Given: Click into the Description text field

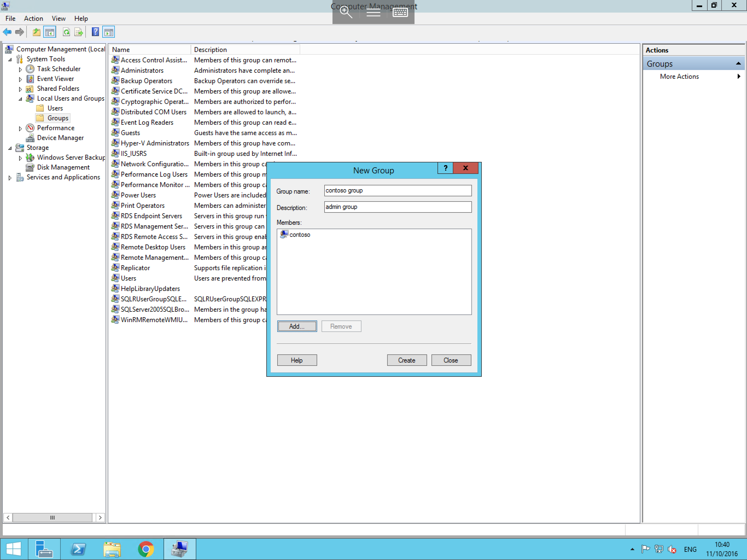Looking at the screenshot, I should tap(398, 207).
